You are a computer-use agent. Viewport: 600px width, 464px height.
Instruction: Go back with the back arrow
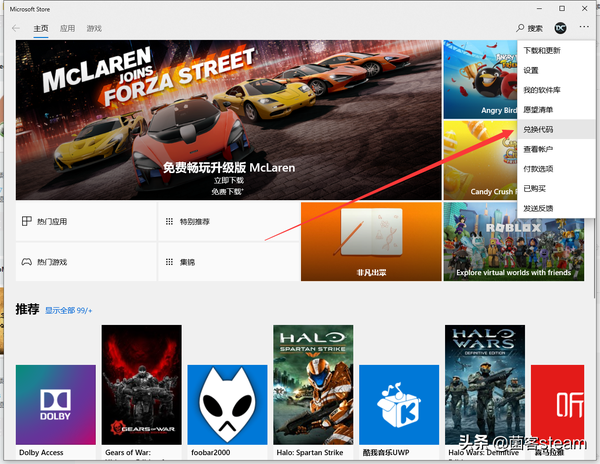coord(16,28)
